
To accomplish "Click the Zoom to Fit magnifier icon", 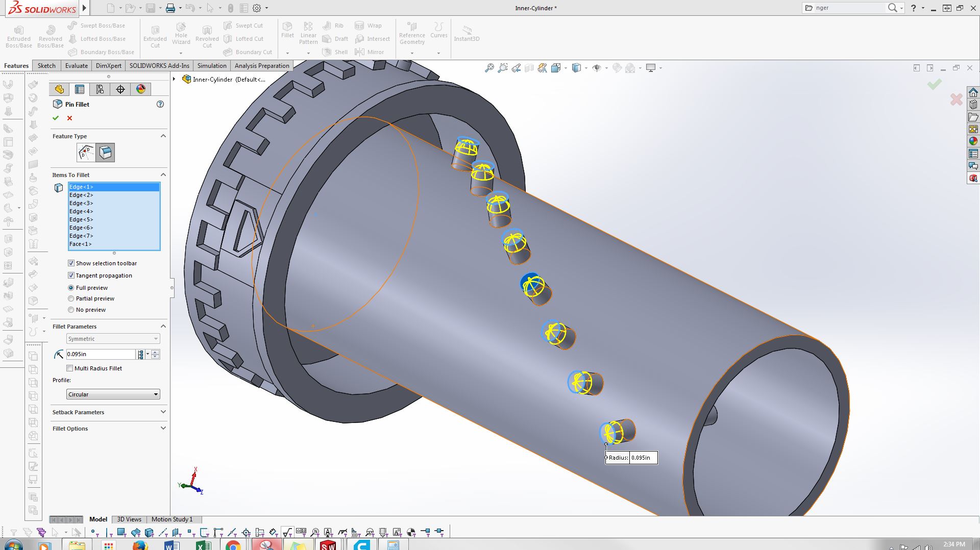I will click(489, 68).
